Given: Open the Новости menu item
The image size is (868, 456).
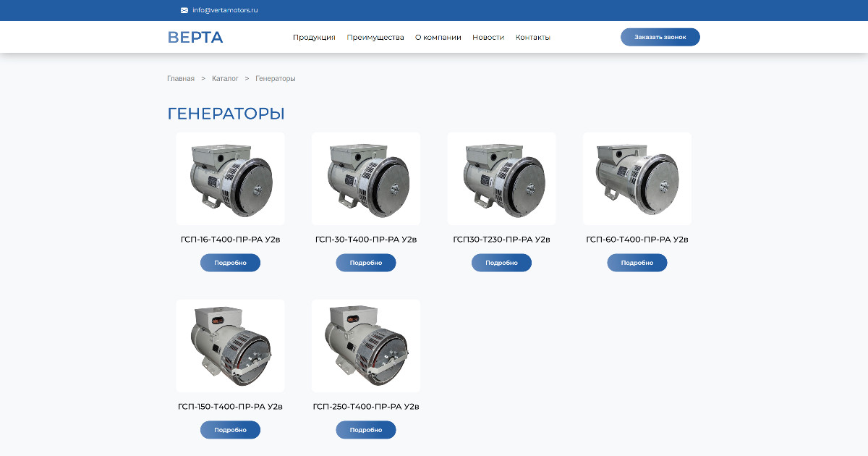Looking at the screenshot, I should (x=488, y=37).
